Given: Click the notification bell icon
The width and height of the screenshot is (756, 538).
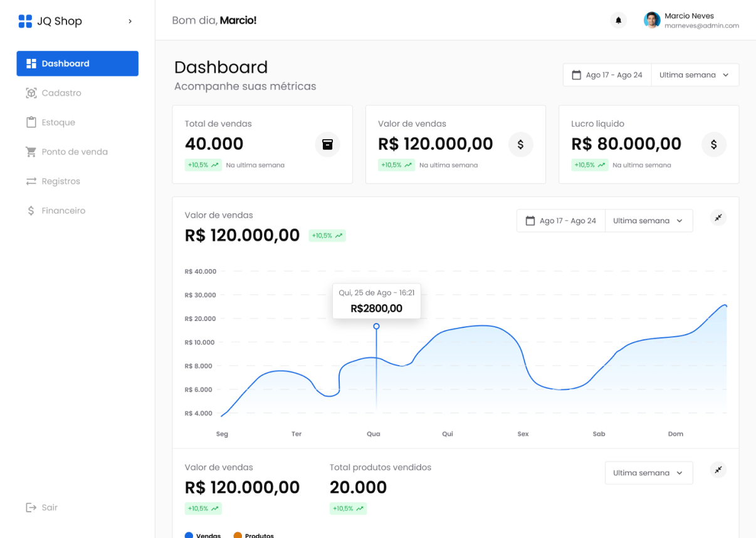Looking at the screenshot, I should [618, 21].
